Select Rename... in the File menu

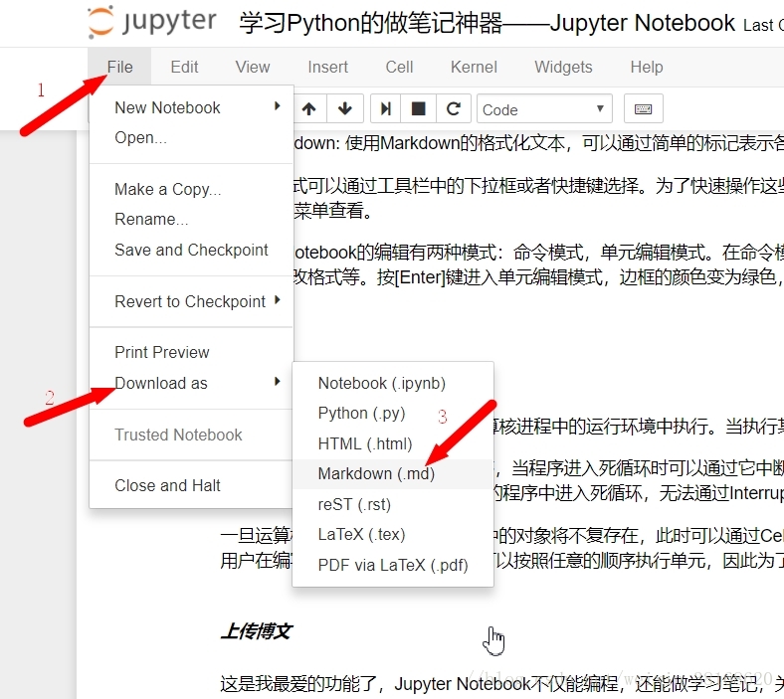[x=191, y=219]
